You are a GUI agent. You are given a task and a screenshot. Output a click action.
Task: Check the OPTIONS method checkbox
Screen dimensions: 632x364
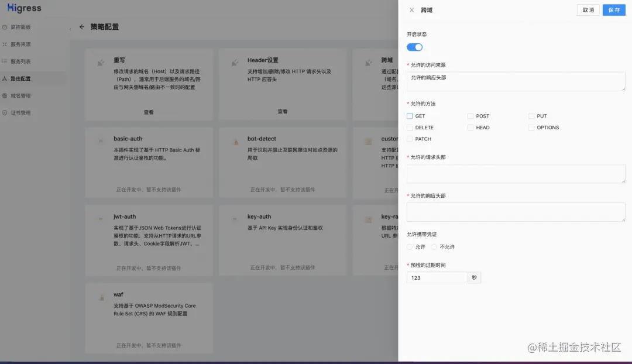click(531, 128)
